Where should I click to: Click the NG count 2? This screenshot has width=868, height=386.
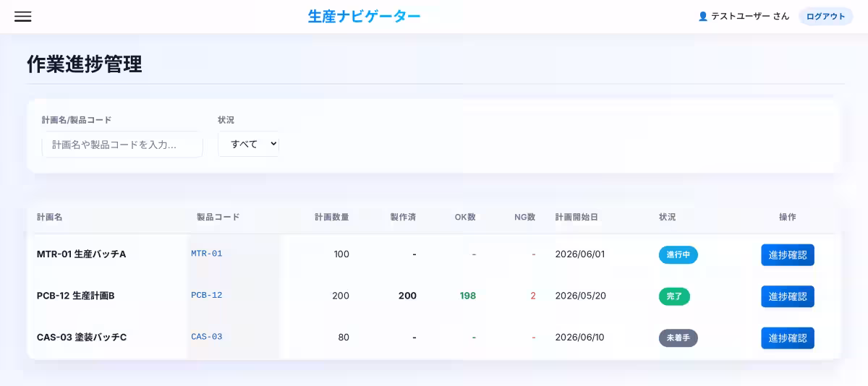tap(533, 296)
